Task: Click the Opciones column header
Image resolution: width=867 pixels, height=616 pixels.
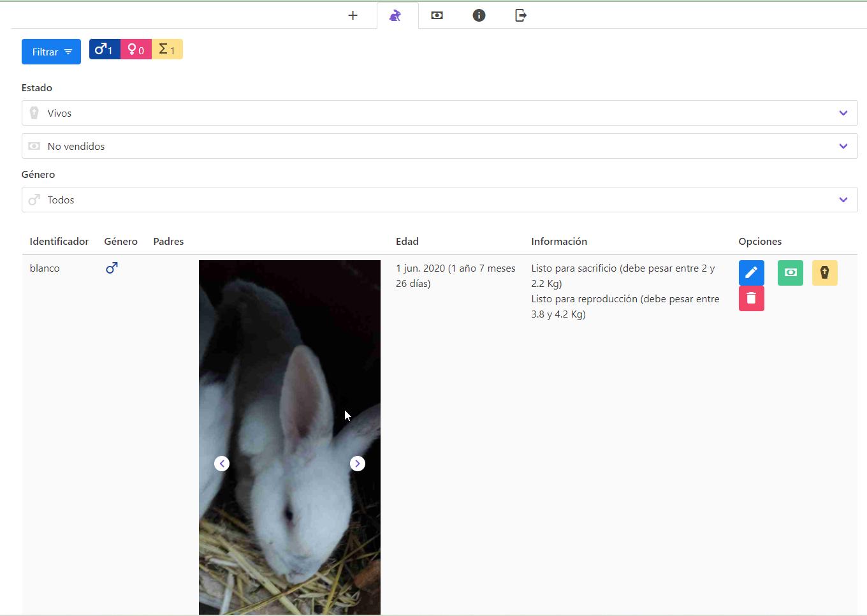Action: (x=760, y=241)
